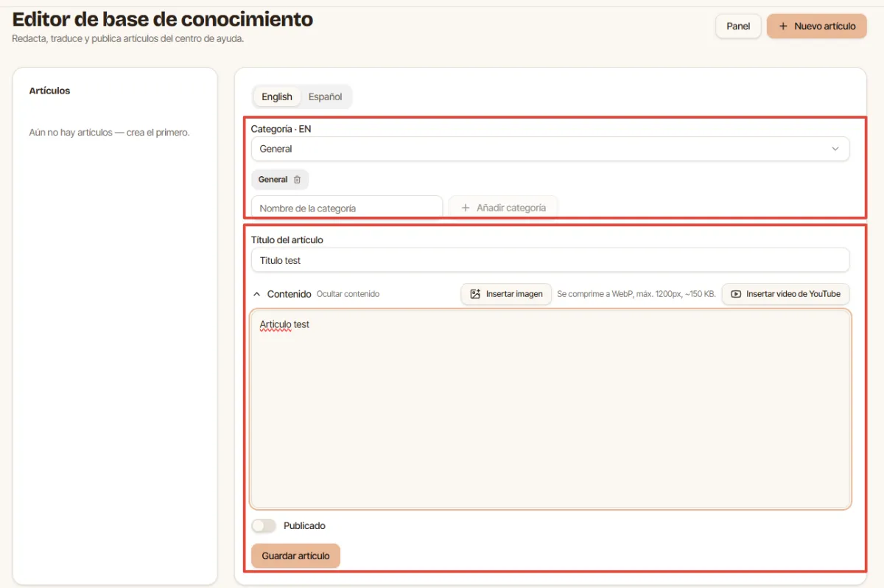Toggle the Publicado switch
The height and width of the screenshot is (588, 884).
point(264,526)
